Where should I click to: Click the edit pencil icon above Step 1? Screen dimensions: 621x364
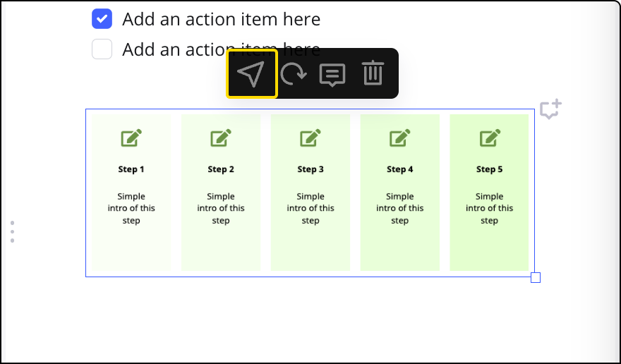[x=131, y=138]
